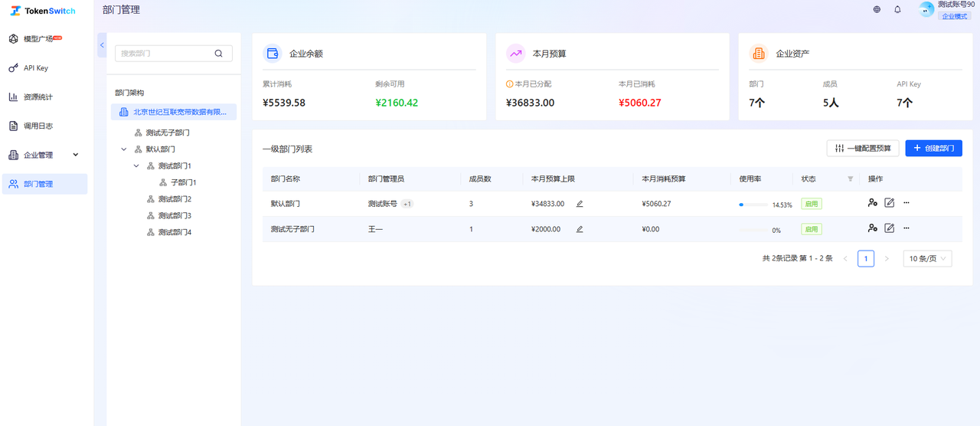Click the 5人 member count

pos(831,103)
